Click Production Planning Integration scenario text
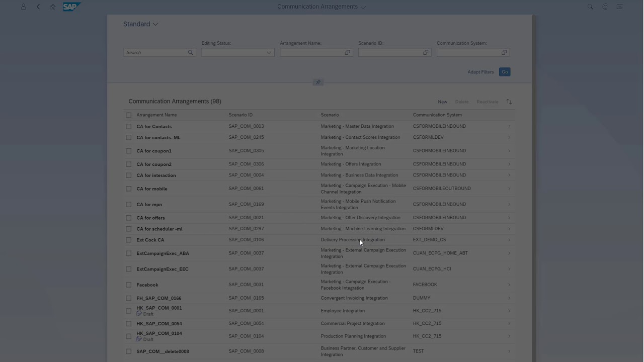 click(x=353, y=336)
